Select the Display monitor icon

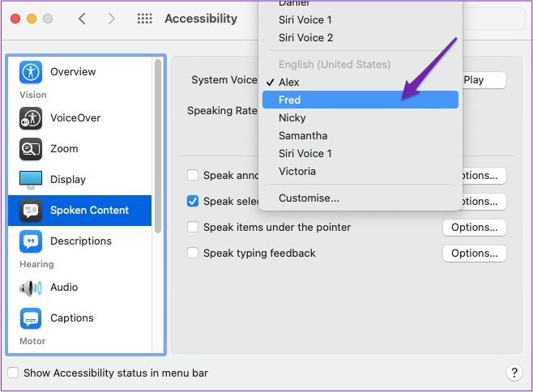[x=31, y=180]
